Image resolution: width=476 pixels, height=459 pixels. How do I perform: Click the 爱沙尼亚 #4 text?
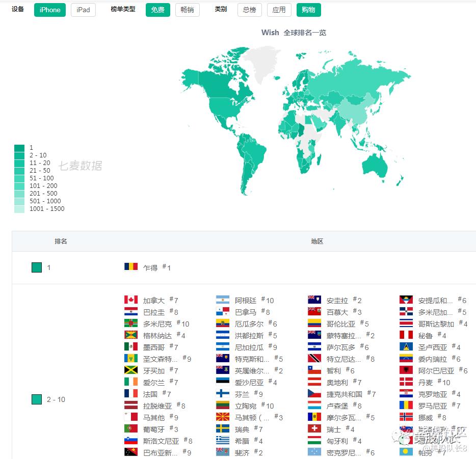256,382
